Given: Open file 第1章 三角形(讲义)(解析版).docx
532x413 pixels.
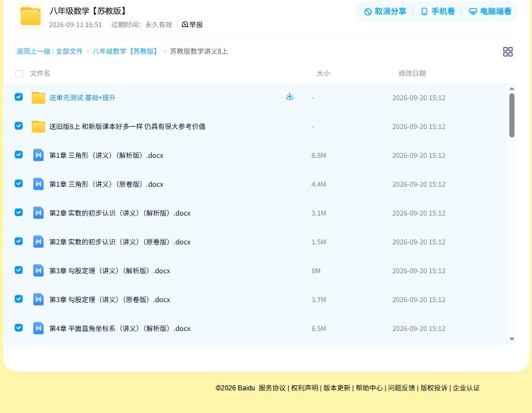Looking at the screenshot, I should (x=106, y=155).
